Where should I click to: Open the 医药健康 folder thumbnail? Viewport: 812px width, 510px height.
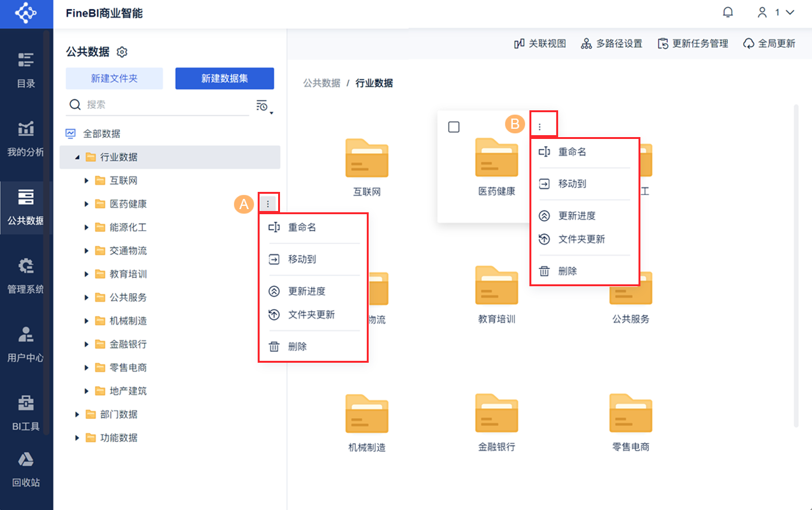coord(497,157)
